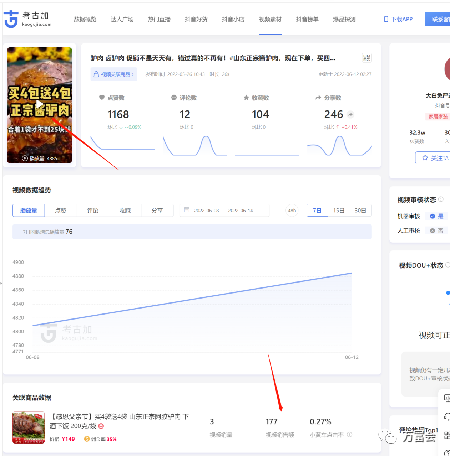
Task: Open the info icon beside video review status
Action: tap(441, 199)
